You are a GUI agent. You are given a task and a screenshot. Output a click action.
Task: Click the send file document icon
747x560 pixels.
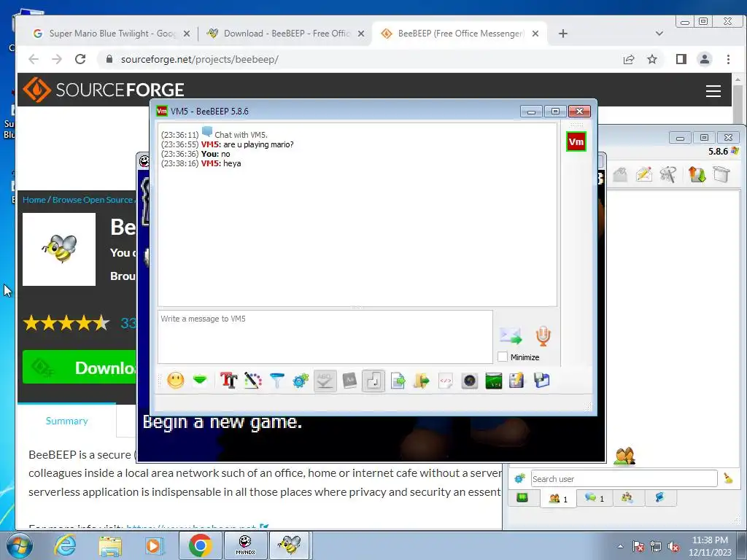(x=398, y=381)
